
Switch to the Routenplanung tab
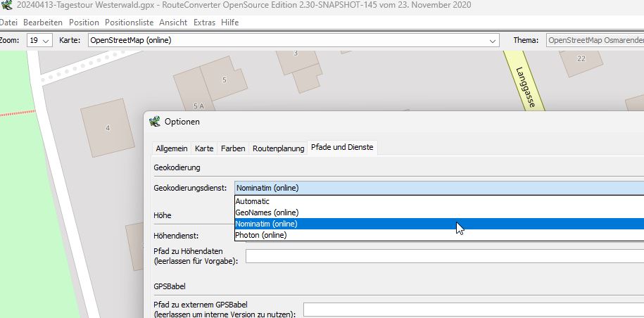(x=278, y=148)
